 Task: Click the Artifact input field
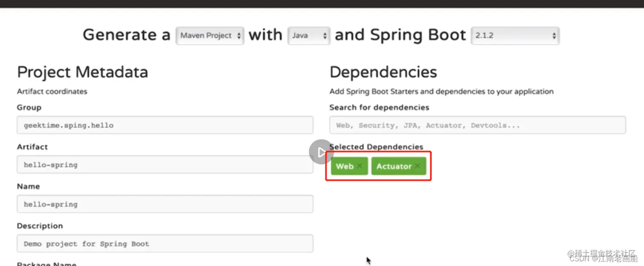[165, 165]
